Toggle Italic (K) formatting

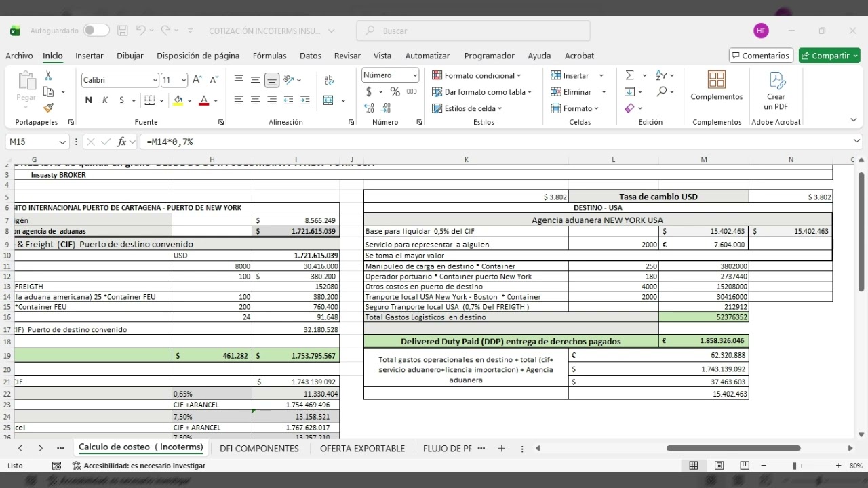pyautogui.click(x=105, y=100)
